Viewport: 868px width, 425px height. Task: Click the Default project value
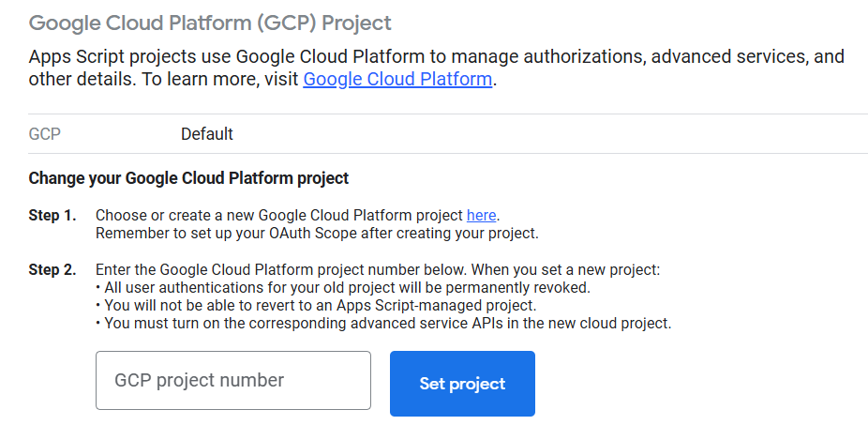tap(207, 134)
